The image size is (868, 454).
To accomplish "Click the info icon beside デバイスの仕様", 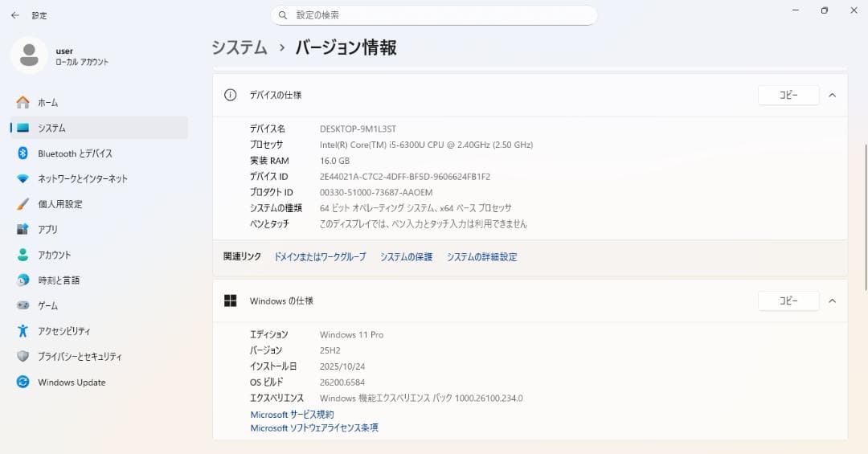I will 231,96.
